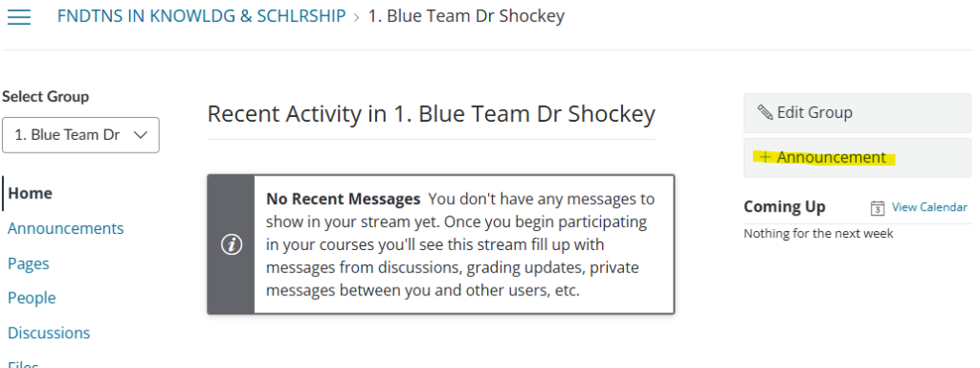Screen dimensions: 980x368
Task: Click the plus icon beside Announcement
Action: (x=765, y=157)
